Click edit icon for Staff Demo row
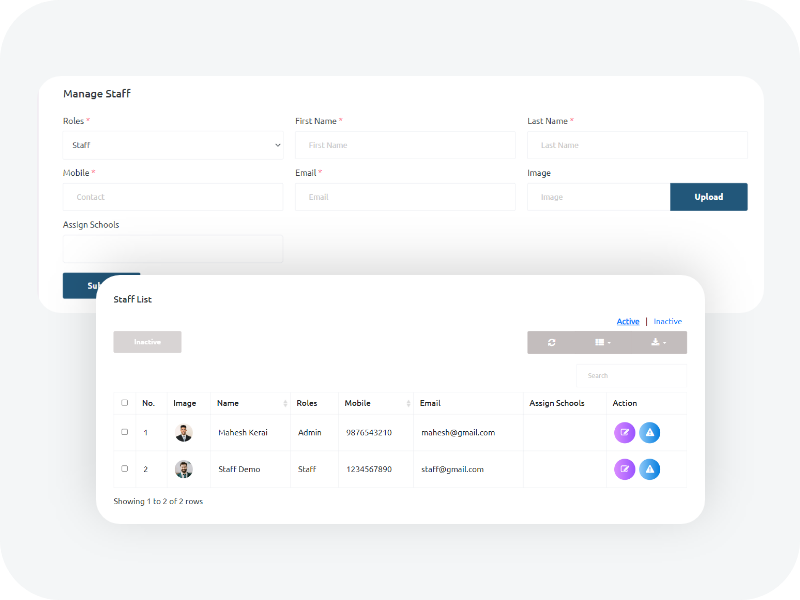Image resolution: width=800 pixels, height=600 pixels. [624, 469]
